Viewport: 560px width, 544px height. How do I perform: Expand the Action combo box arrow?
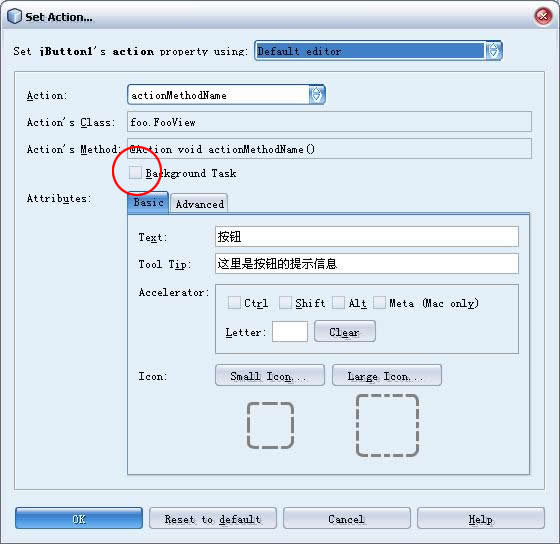click(316, 95)
